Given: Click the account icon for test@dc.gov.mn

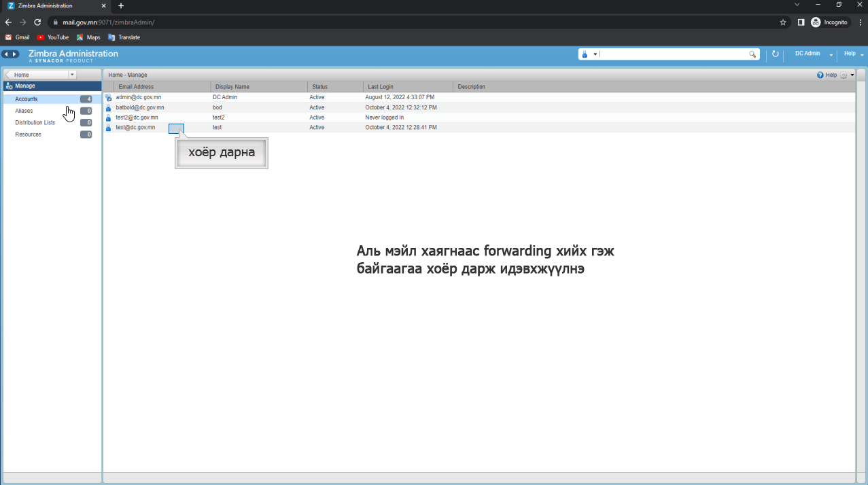Looking at the screenshot, I should coord(108,127).
